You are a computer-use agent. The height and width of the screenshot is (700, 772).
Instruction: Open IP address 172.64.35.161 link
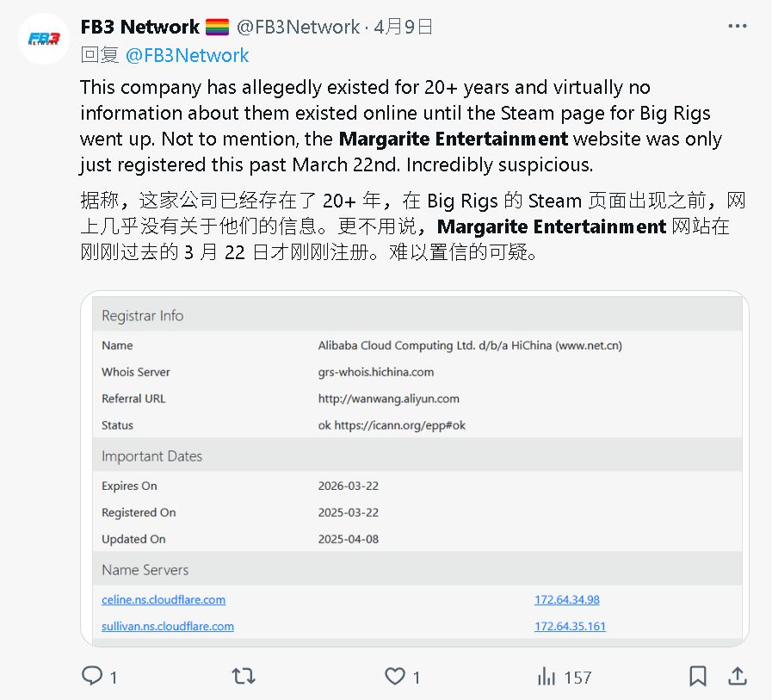[x=570, y=626]
